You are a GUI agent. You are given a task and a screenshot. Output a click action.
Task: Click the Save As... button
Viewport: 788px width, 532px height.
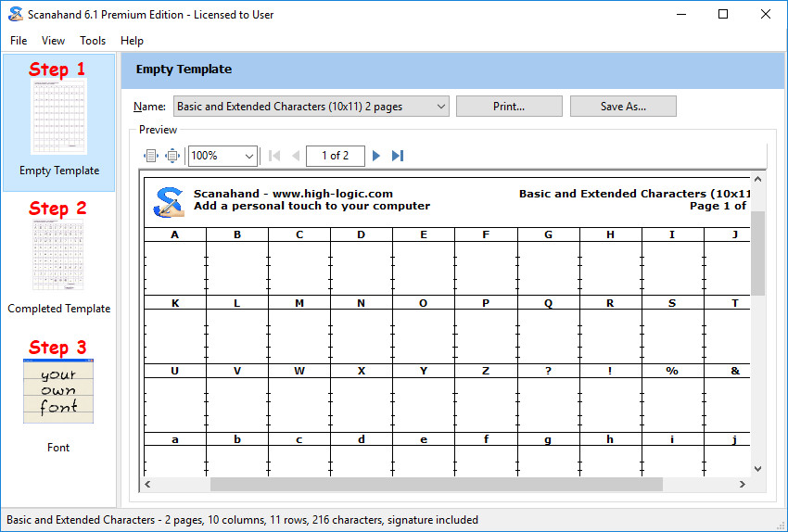click(x=623, y=107)
